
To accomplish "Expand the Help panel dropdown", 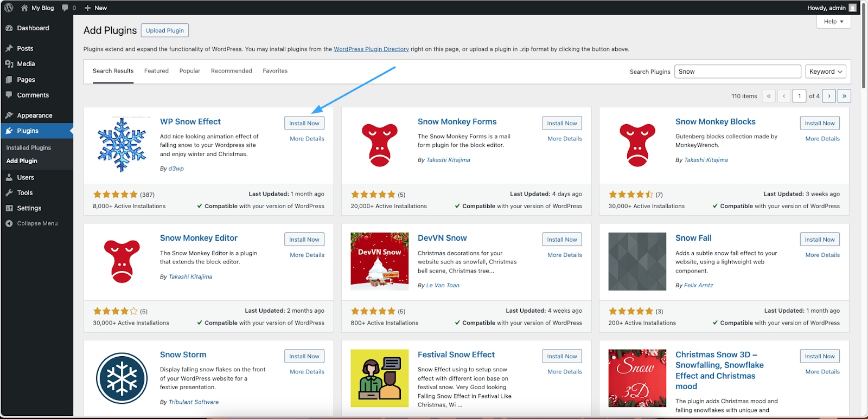I will coord(833,22).
